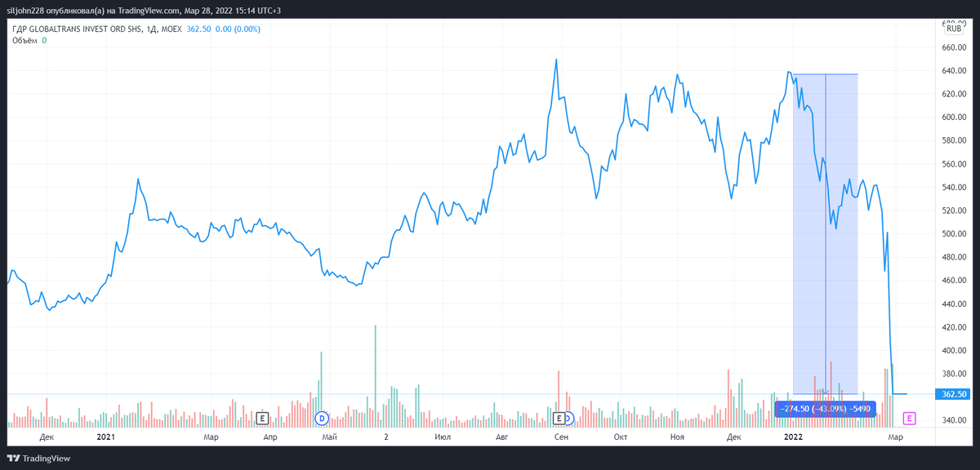Click the 640.00 price level on axis
Image resolution: width=980 pixels, height=470 pixels.
click(955, 71)
